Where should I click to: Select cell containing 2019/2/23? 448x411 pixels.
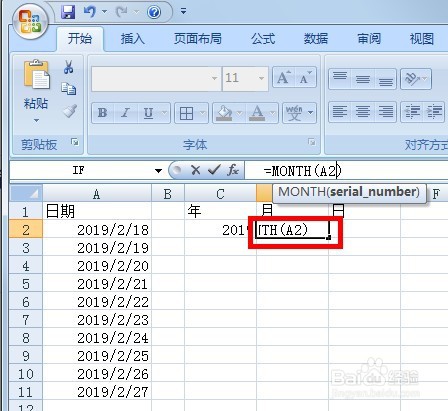pos(97,320)
